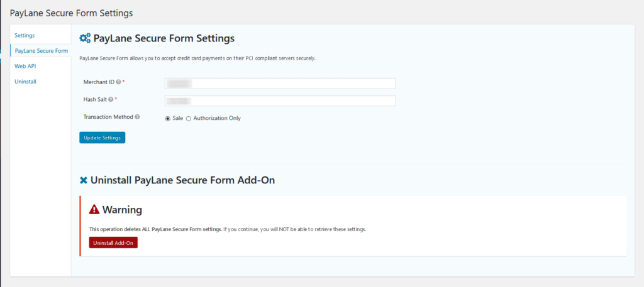Click the Hash Salt field label
Viewport: 644px width, 287px height.
click(x=96, y=99)
